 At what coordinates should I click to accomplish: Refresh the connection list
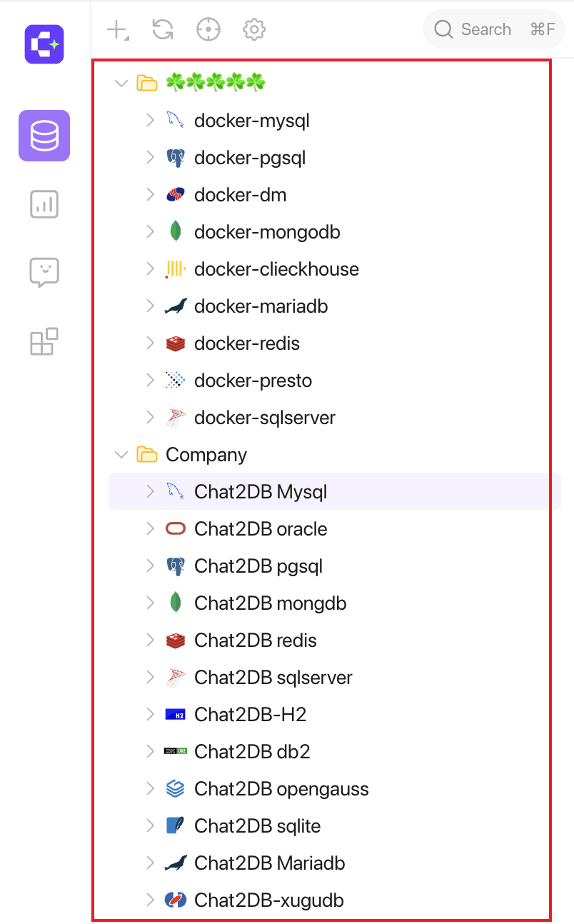tap(163, 29)
